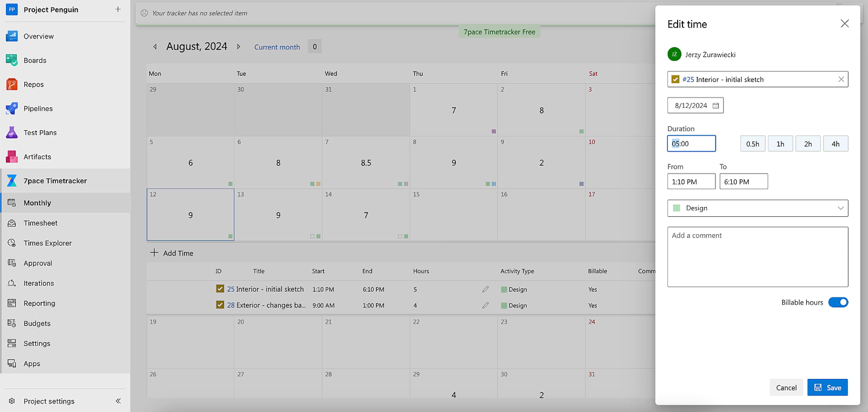Set duration with 0.5h preset
This screenshot has height=412, width=868.
[752, 144]
